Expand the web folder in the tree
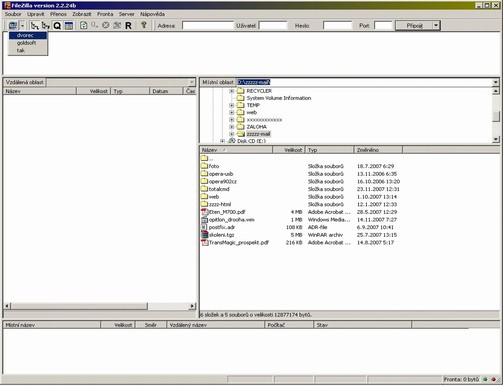Image resolution: width=503 pixels, height=386 pixels. (x=232, y=112)
